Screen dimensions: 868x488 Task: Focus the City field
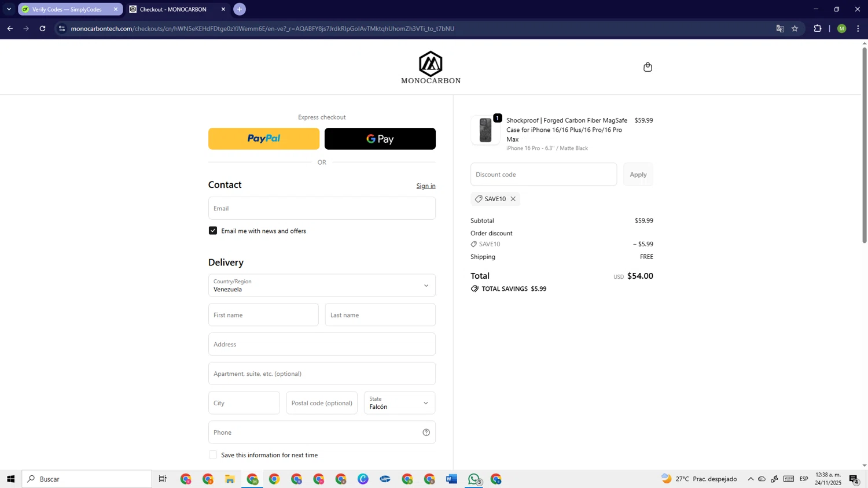[244, 403]
